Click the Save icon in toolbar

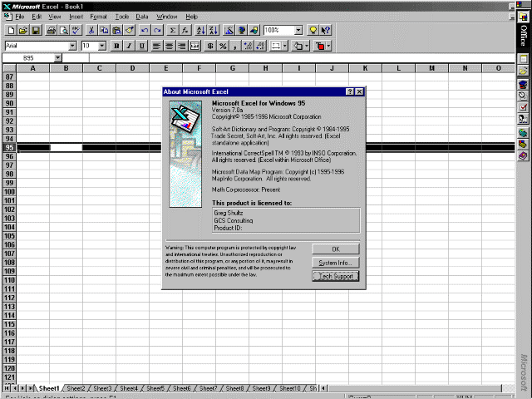36,31
